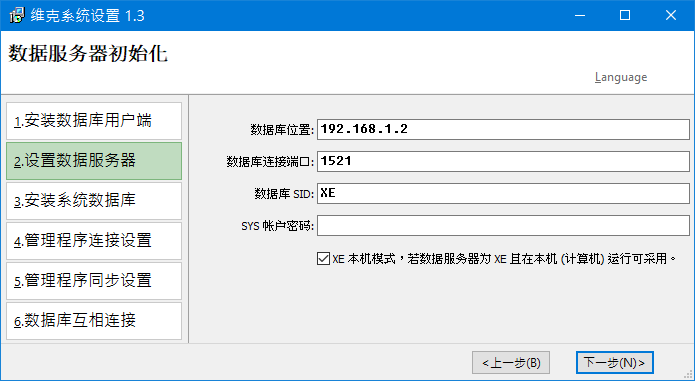Focus the 数据库连接端口 field

[x=503, y=161]
